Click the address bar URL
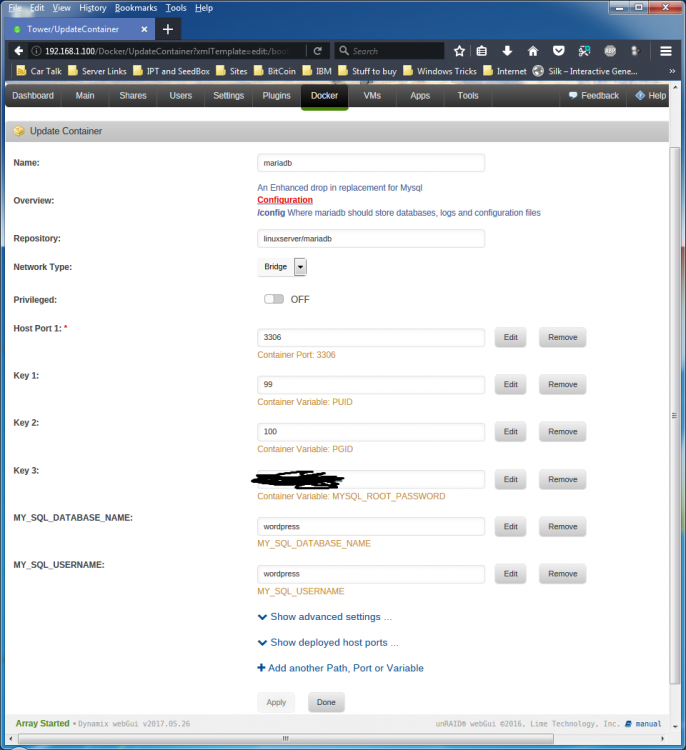Screen dimensions: 686x750 click(x=166, y=51)
